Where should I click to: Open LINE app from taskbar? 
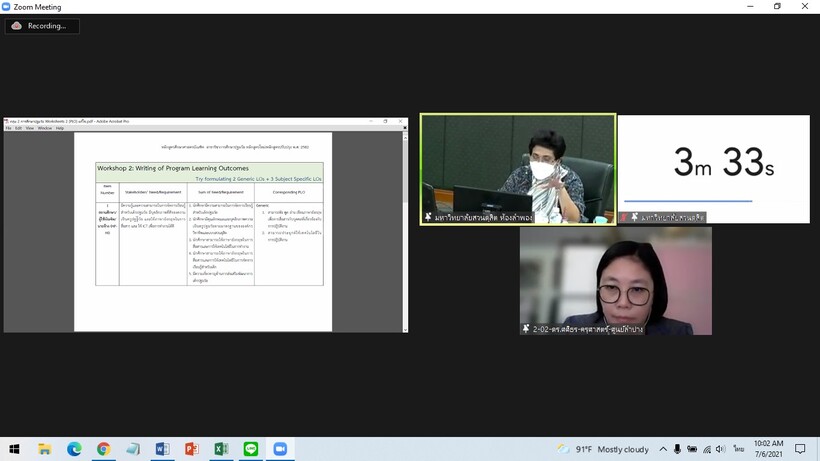pyautogui.click(x=250, y=449)
